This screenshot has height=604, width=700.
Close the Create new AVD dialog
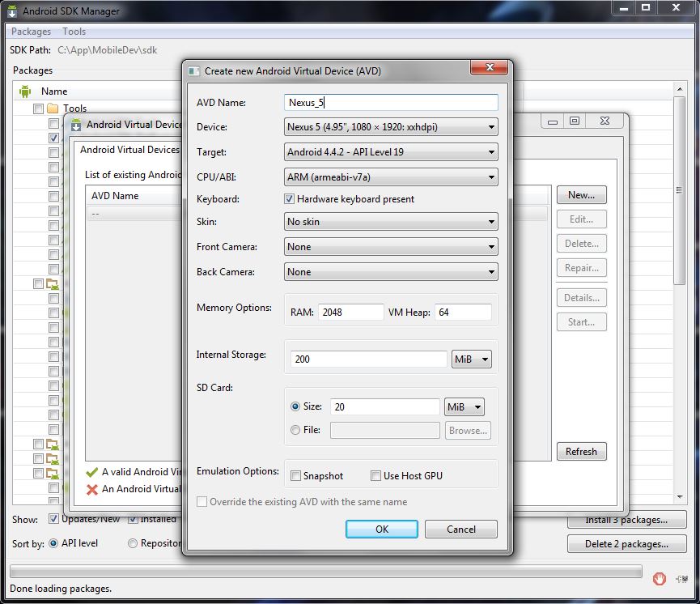490,67
